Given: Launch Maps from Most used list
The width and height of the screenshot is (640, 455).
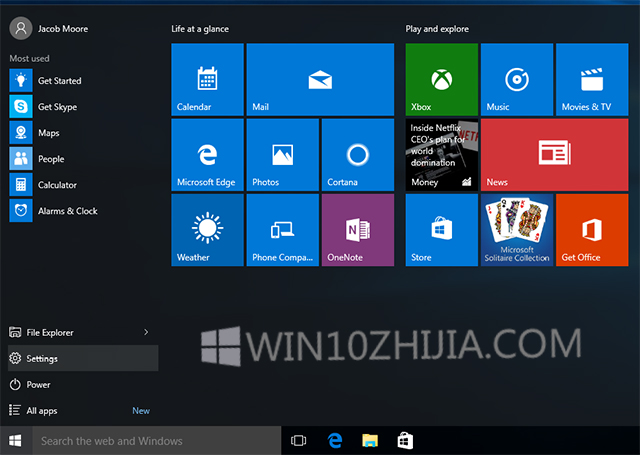Looking at the screenshot, I should pos(83,133).
